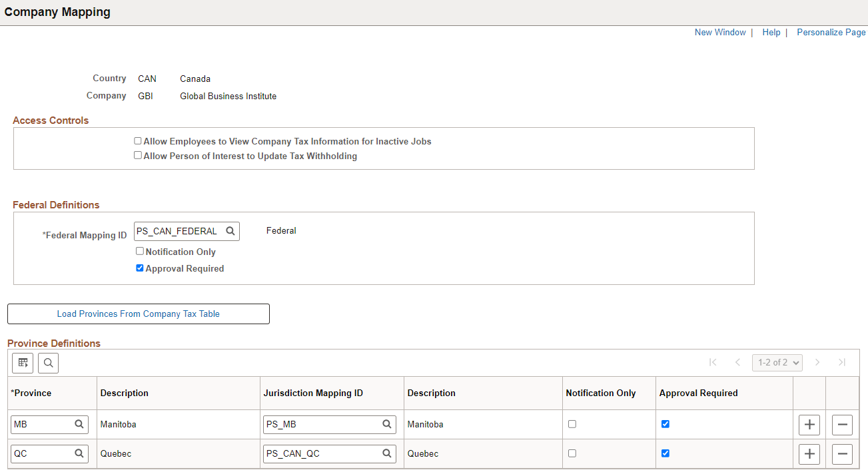The height and width of the screenshot is (472, 868).
Task: Enable Allow Employees to View Company Tax Information
Action: [138, 141]
